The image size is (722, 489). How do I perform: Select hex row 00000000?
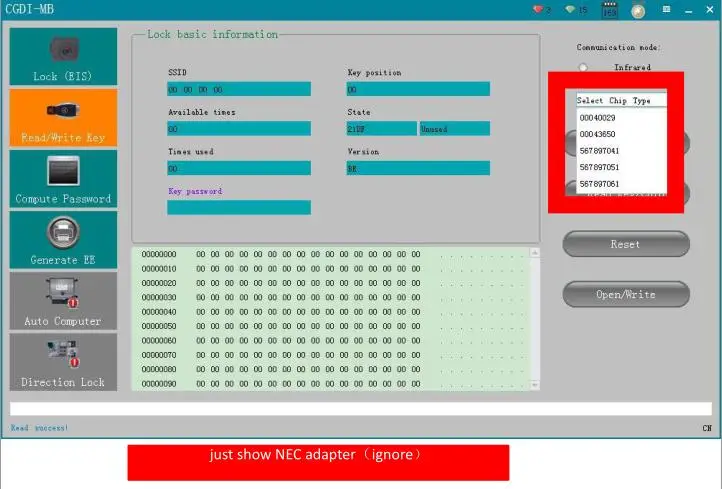coord(332,254)
